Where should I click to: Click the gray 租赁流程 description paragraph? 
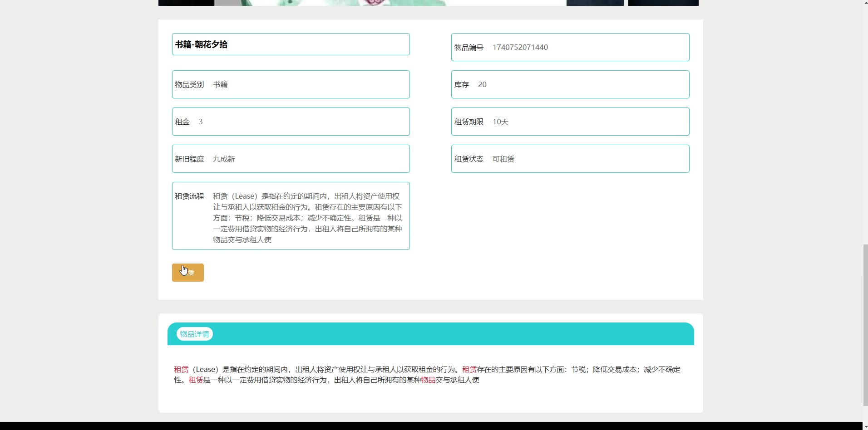pos(307,218)
